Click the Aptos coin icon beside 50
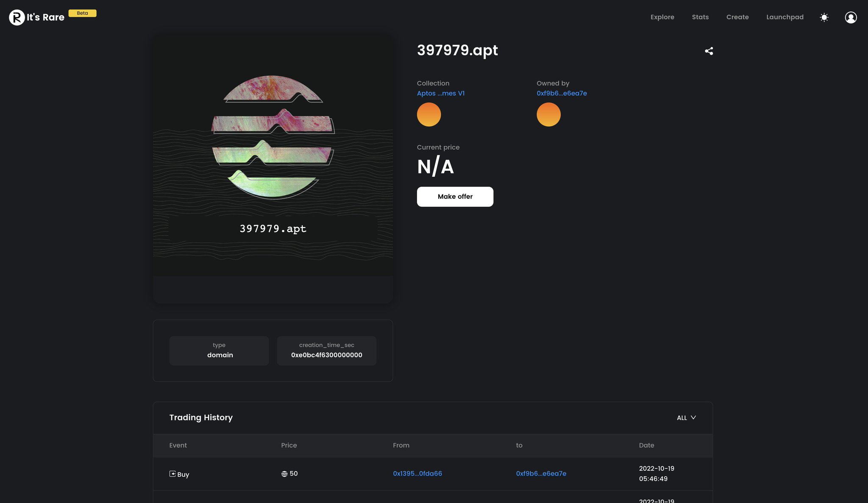Viewport: 868px width, 503px height. (284, 474)
